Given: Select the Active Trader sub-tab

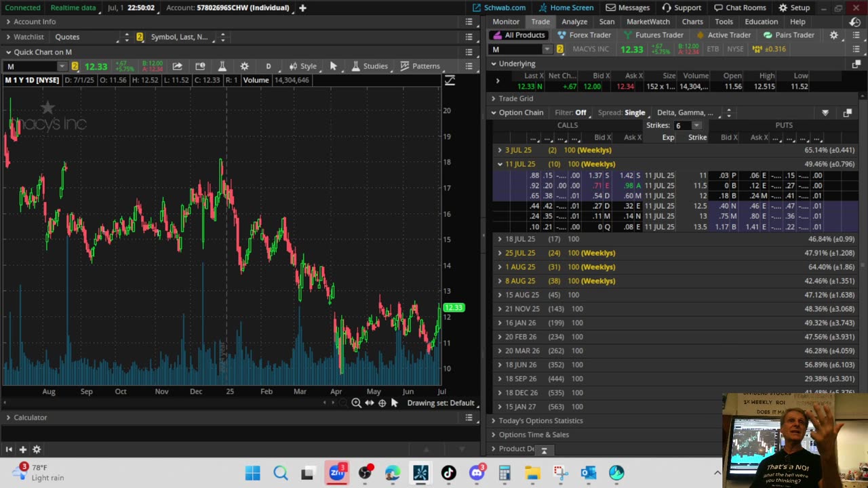Looking at the screenshot, I should pyautogui.click(x=724, y=35).
